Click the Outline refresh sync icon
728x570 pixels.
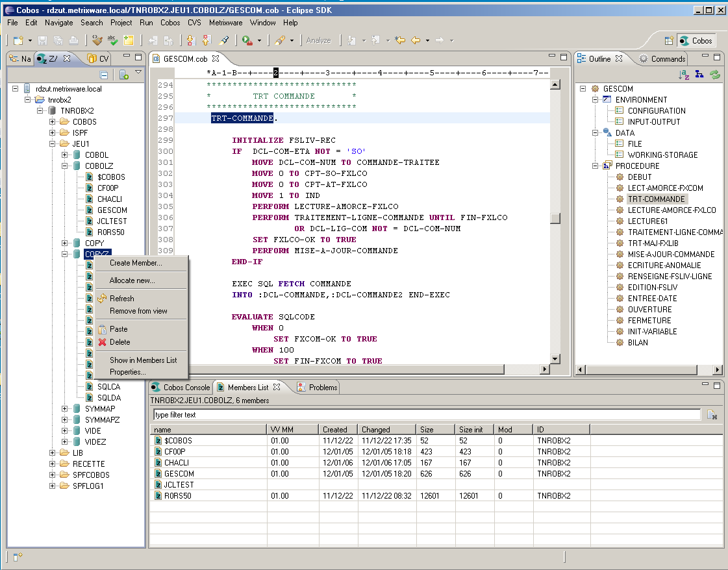pyautogui.click(x=715, y=74)
